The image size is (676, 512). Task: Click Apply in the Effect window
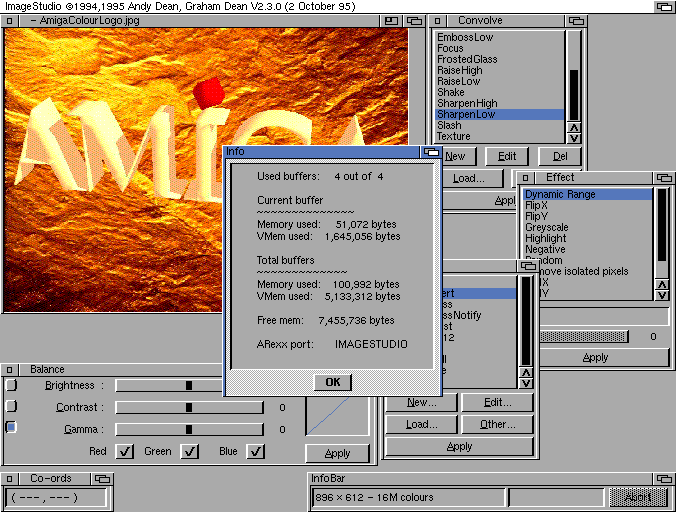[604, 358]
